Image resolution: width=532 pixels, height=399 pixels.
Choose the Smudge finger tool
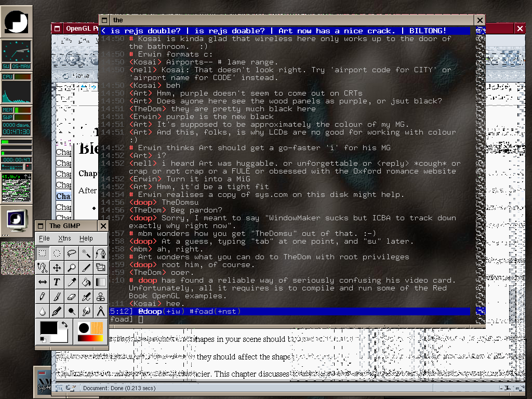tap(86, 312)
